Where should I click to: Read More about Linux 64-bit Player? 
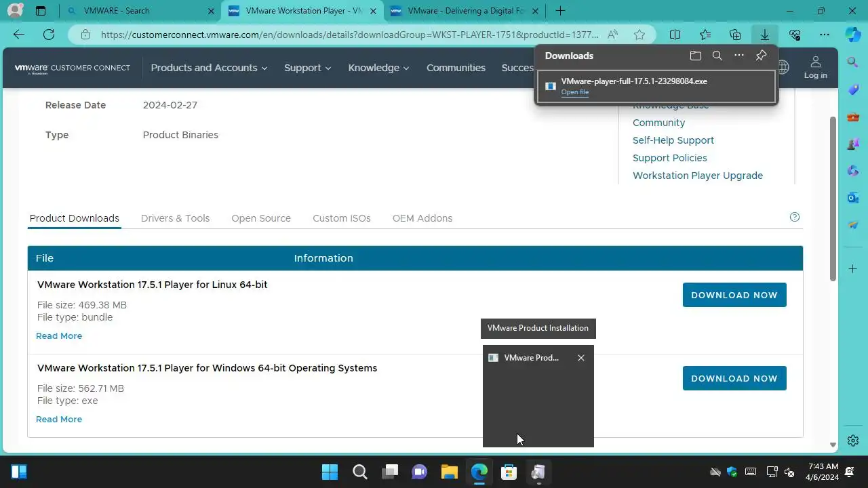point(59,336)
